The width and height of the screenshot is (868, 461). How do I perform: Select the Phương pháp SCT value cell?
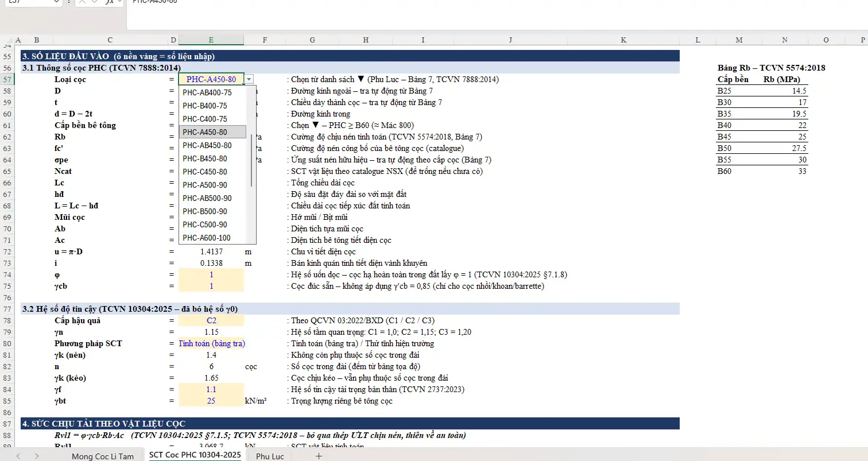[x=211, y=343]
